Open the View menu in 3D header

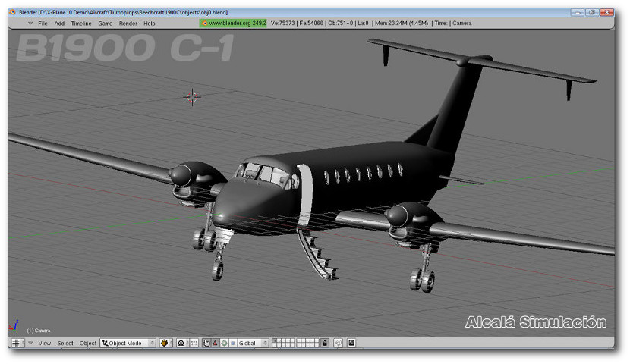pyautogui.click(x=45, y=344)
